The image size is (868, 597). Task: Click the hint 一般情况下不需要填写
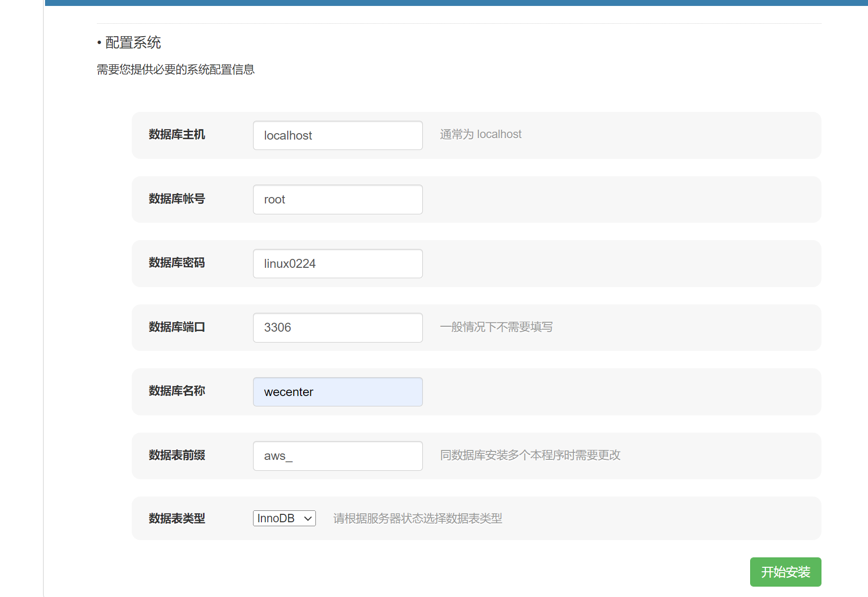point(496,327)
